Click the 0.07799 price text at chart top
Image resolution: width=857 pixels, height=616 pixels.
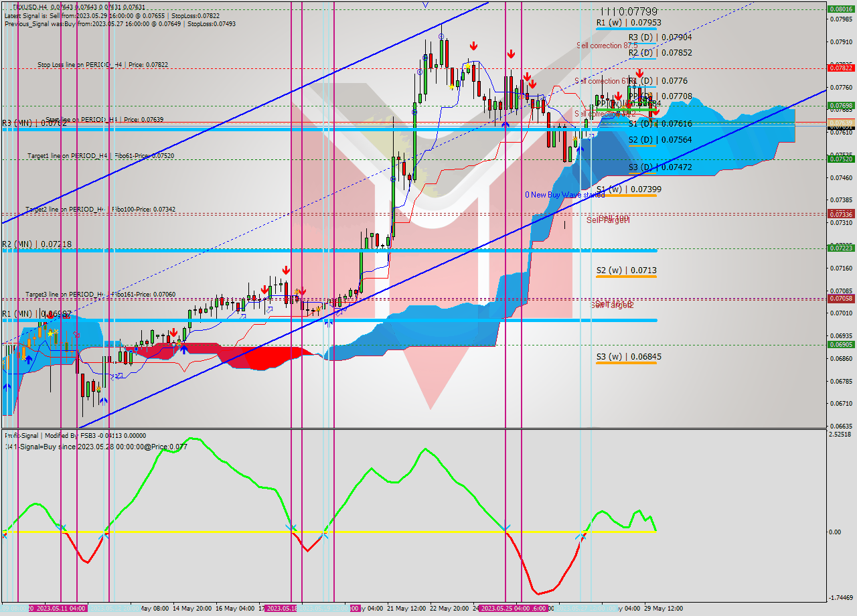click(638, 11)
